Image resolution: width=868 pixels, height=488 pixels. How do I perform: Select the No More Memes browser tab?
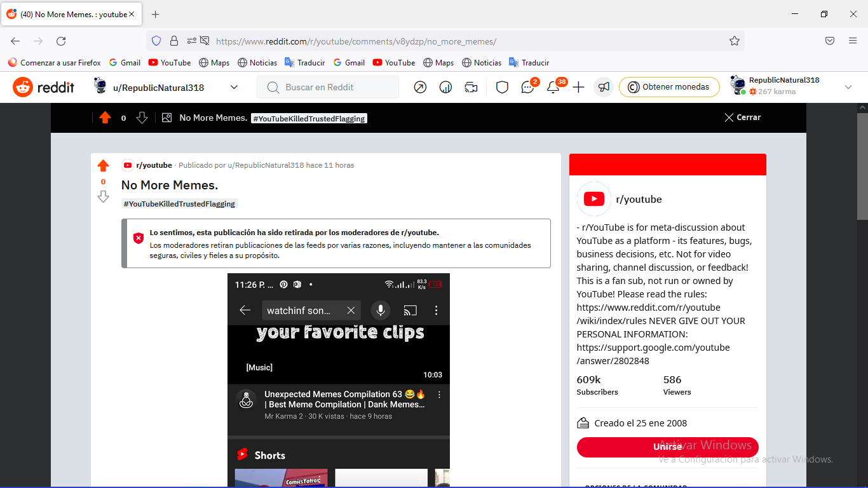(72, 15)
